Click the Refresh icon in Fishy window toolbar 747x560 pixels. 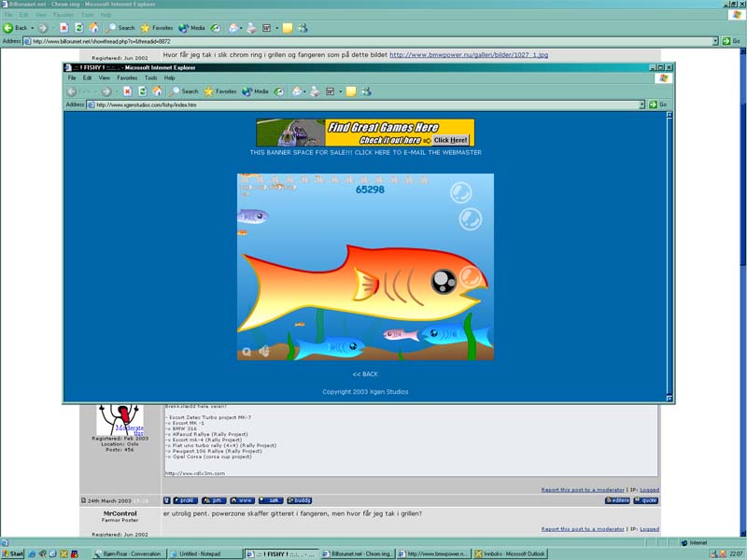point(142,91)
